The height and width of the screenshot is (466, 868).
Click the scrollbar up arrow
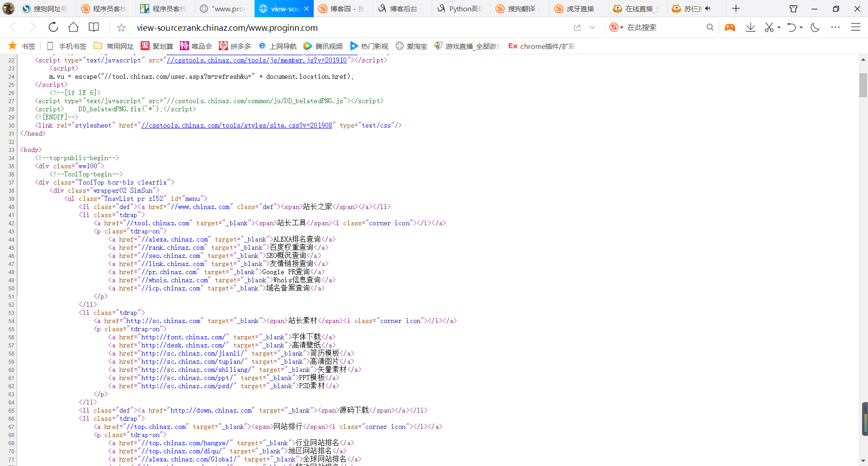click(863, 60)
